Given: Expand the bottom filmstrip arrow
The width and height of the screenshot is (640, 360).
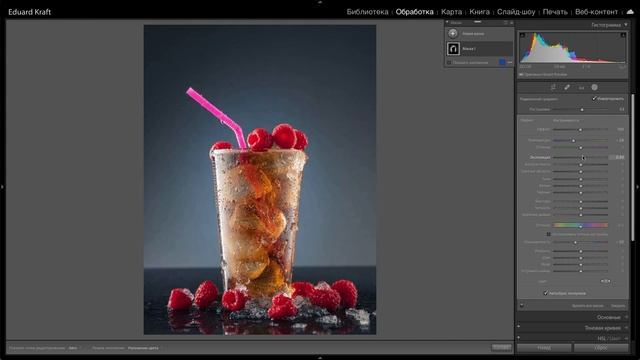Looking at the screenshot, I should [x=320, y=358].
